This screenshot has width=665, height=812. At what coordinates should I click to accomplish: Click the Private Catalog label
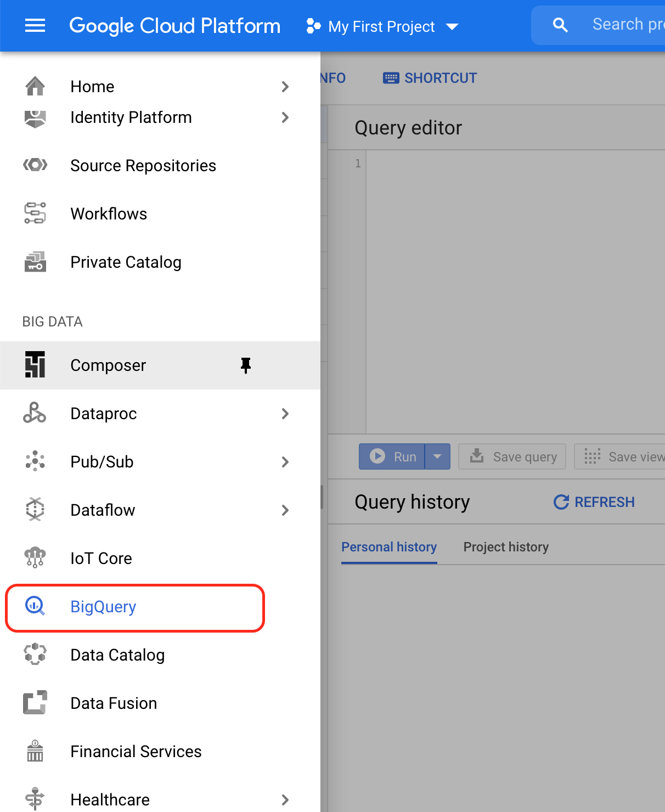pos(126,262)
